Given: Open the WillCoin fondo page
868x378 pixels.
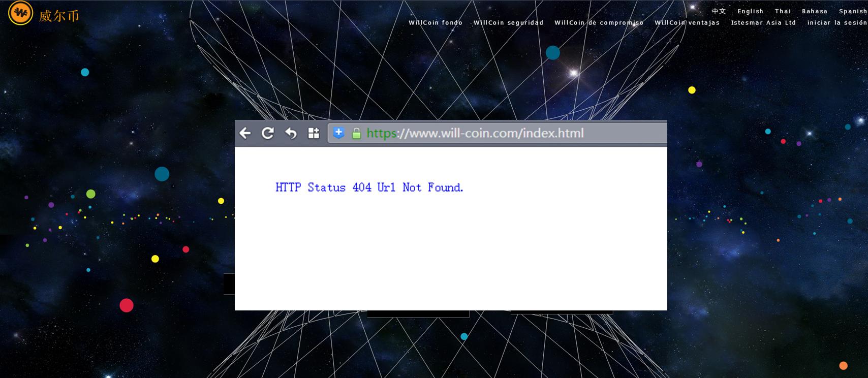Looking at the screenshot, I should [x=436, y=23].
